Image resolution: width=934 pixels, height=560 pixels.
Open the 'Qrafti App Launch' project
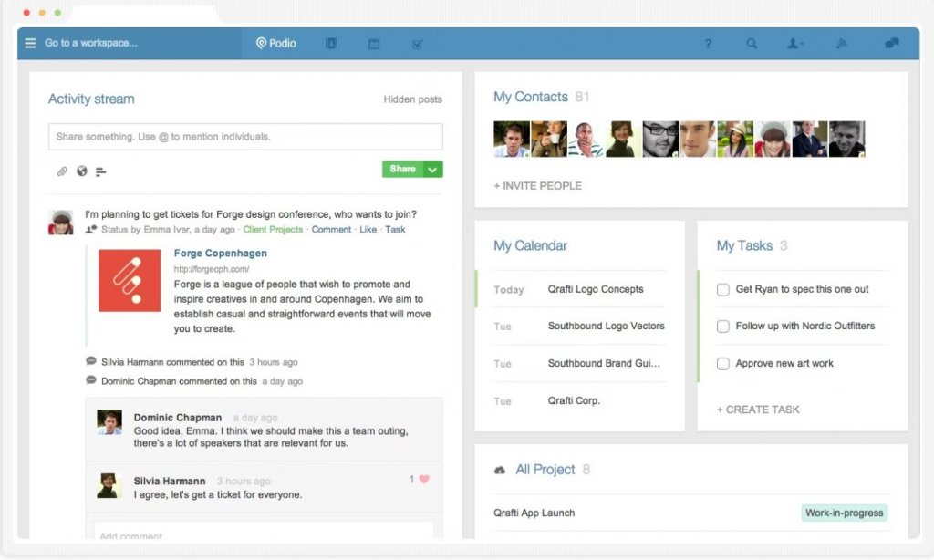pyautogui.click(x=534, y=513)
